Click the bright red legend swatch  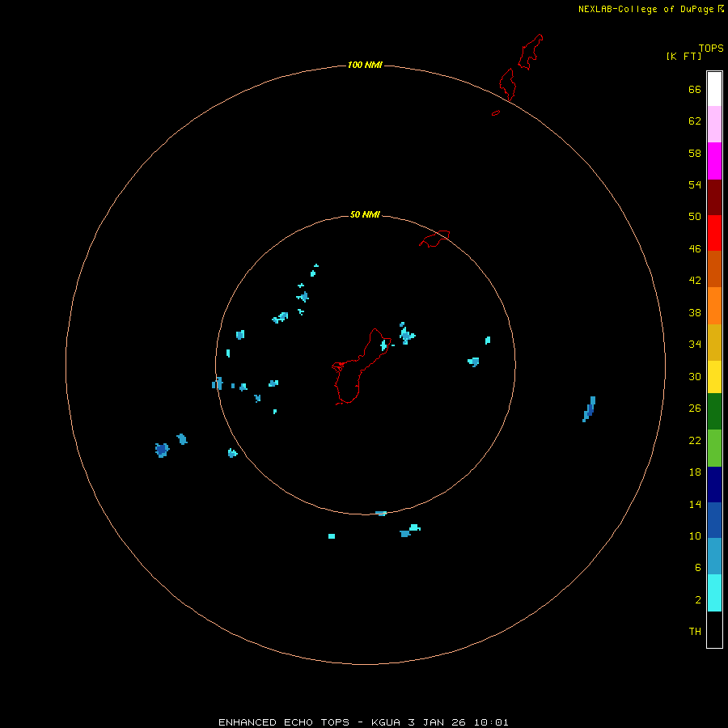(714, 233)
